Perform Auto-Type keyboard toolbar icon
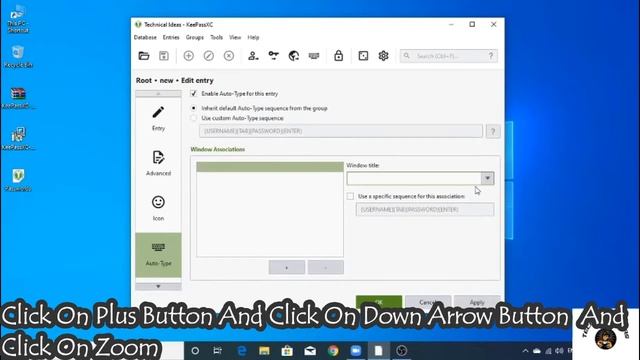 pyautogui.click(x=314, y=56)
